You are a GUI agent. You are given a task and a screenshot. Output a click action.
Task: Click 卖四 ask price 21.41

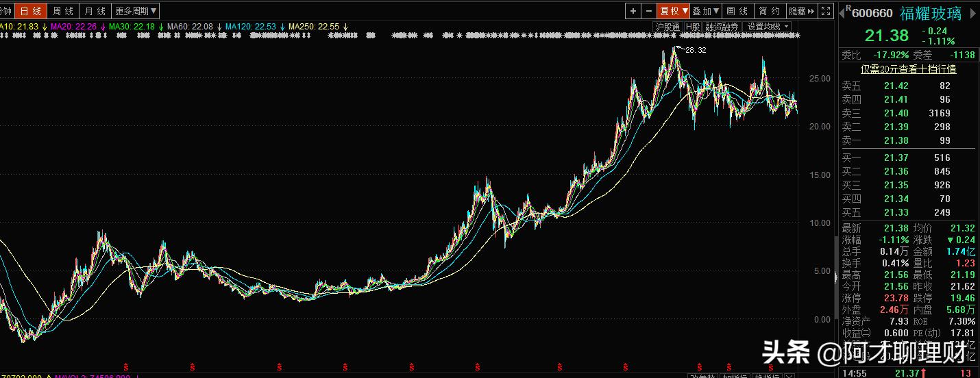click(896, 99)
